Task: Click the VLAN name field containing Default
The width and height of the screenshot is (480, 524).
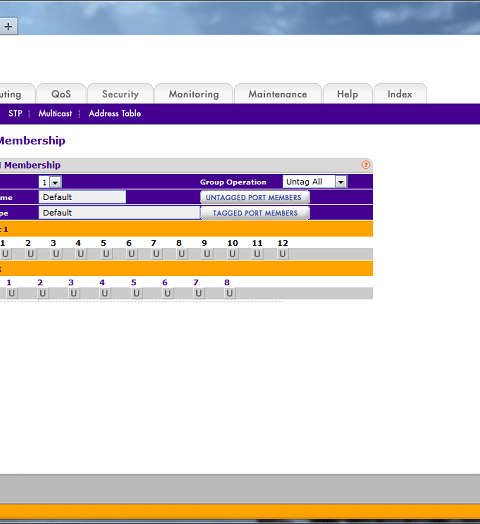Action: 82,197
